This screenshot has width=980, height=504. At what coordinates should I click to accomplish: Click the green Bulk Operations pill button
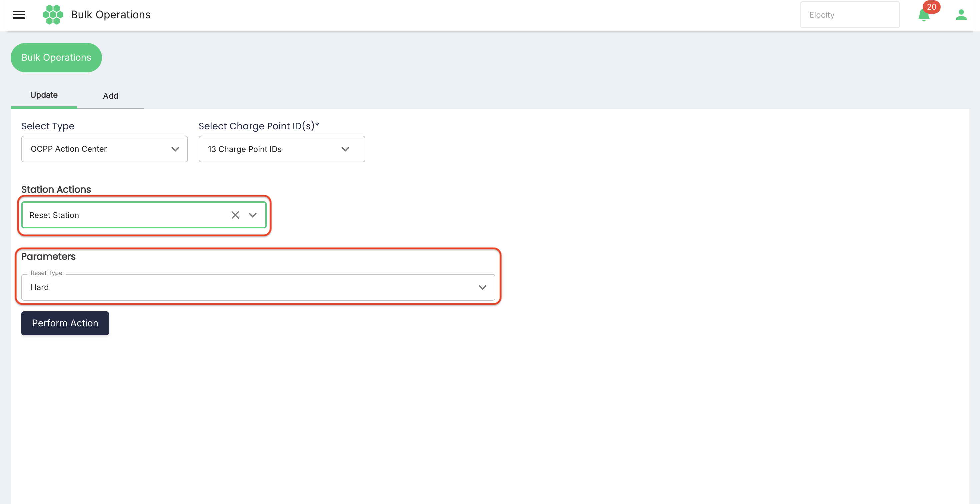point(56,57)
